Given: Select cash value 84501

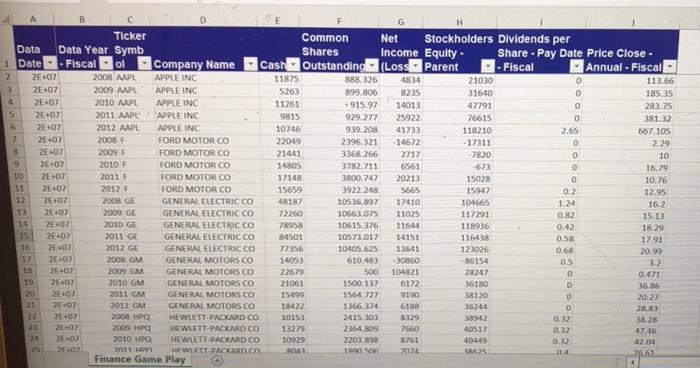Looking at the screenshot, I should [291, 237].
